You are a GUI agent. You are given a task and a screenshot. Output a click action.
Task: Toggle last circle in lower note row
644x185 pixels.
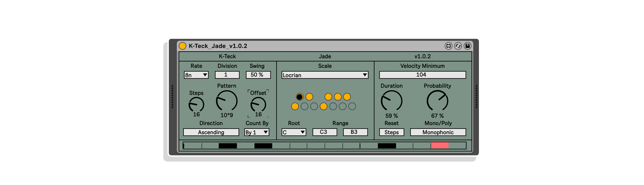point(352,106)
